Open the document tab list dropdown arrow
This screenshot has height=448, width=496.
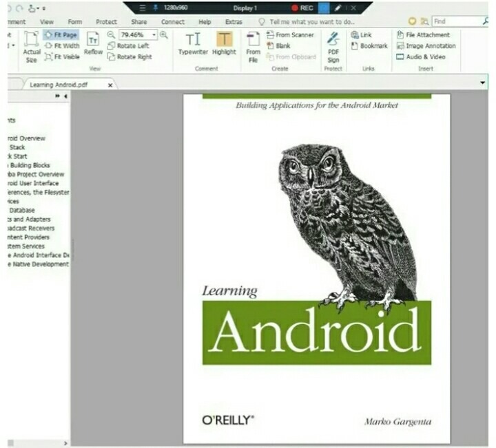pos(482,83)
